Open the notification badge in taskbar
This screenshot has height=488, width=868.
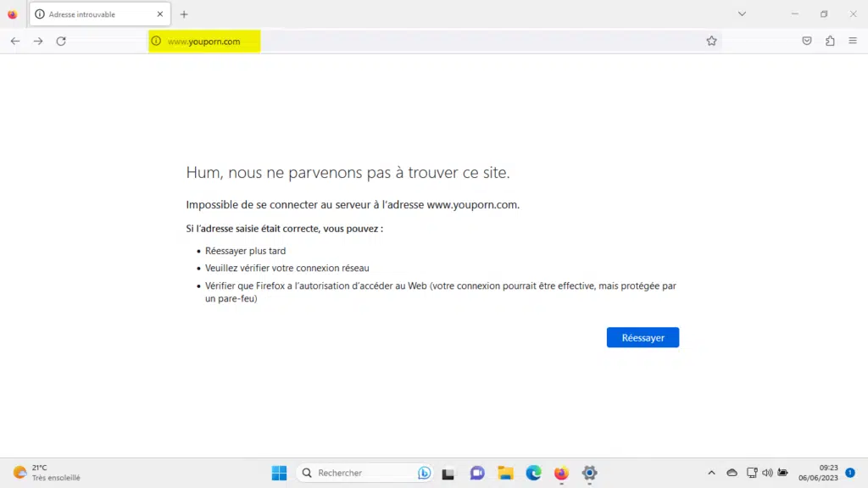(x=850, y=473)
